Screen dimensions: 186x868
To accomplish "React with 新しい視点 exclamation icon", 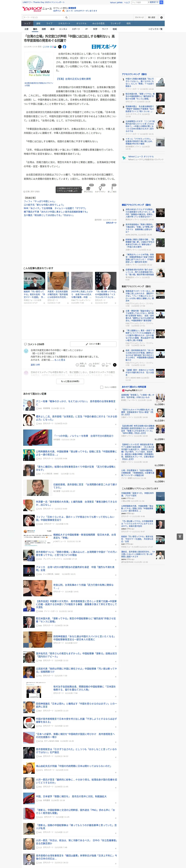I will (112, 188).
